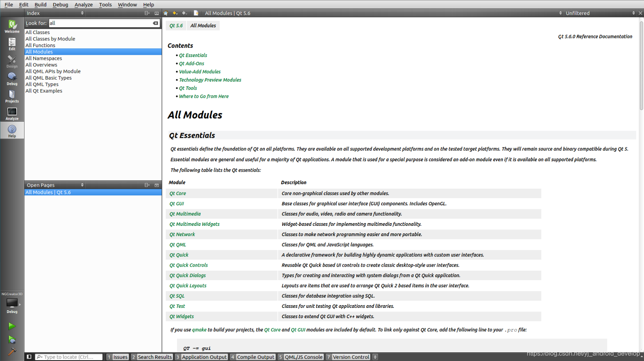Open Projects mode
This screenshot has height=361, width=644.
pyautogui.click(x=12, y=96)
